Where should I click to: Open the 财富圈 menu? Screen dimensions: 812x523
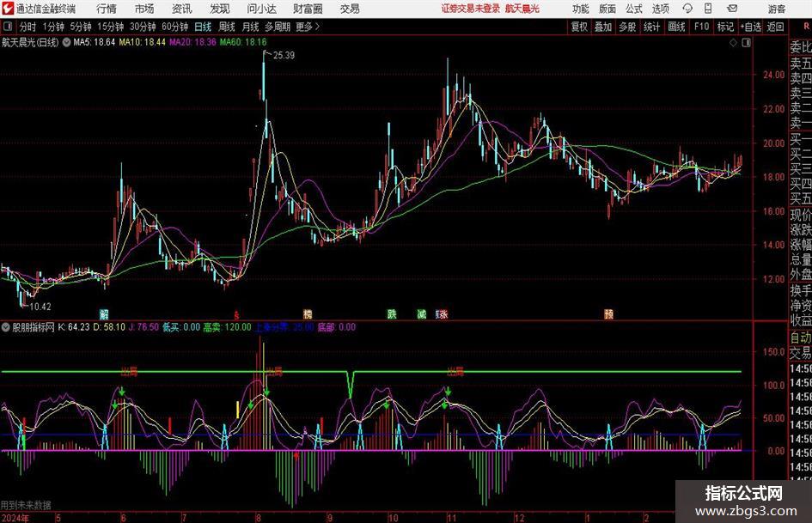tap(308, 9)
